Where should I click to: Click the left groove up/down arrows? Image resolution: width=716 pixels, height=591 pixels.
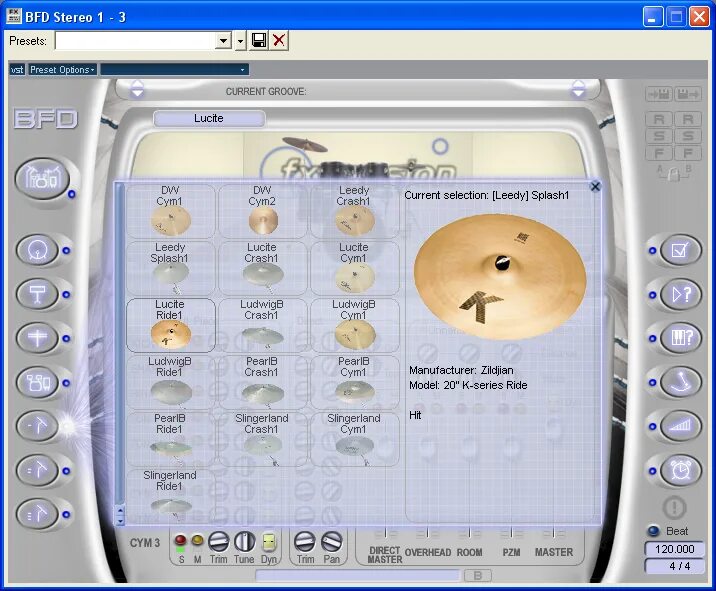point(137,89)
